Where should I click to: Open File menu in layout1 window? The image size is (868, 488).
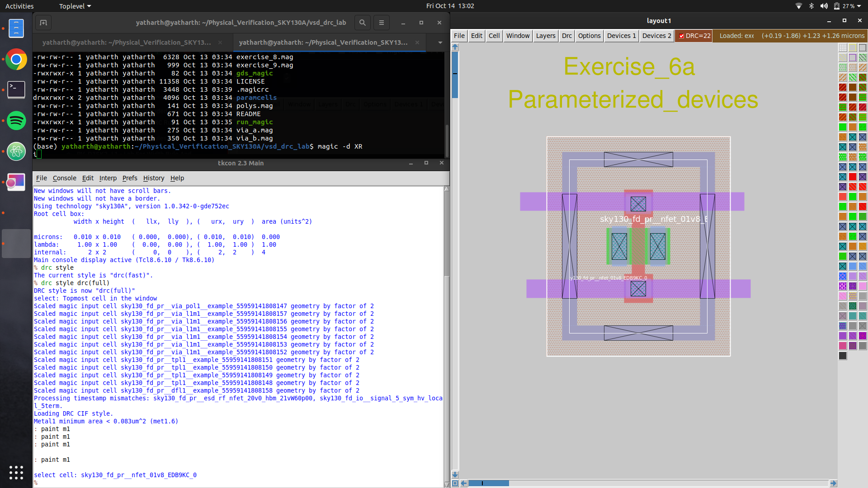pyautogui.click(x=459, y=36)
